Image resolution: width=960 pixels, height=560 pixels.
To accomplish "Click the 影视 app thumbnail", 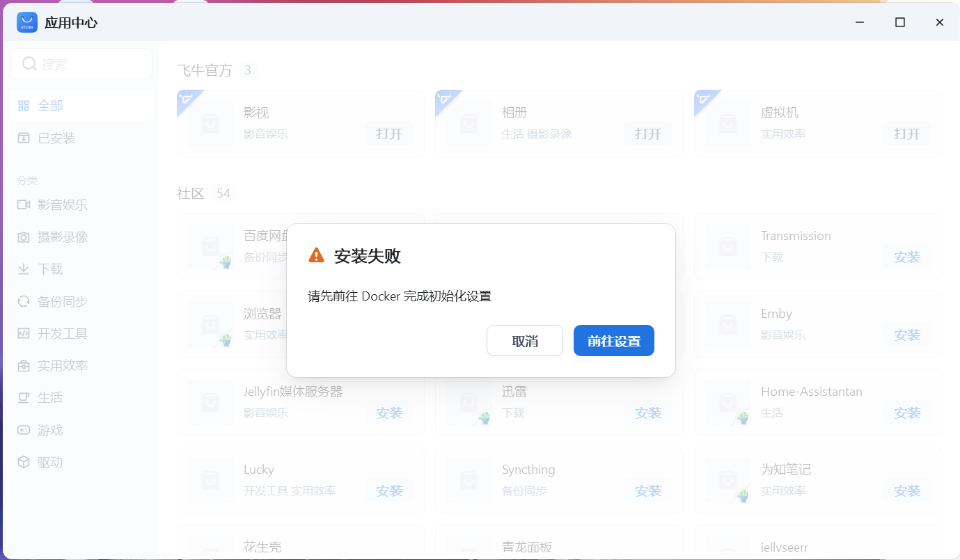I will tap(210, 123).
